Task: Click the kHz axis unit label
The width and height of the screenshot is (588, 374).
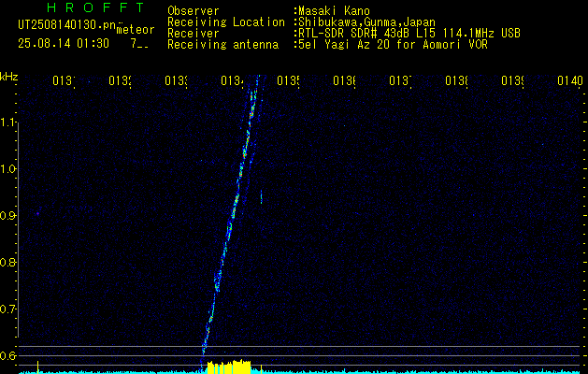Action: click(8, 78)
